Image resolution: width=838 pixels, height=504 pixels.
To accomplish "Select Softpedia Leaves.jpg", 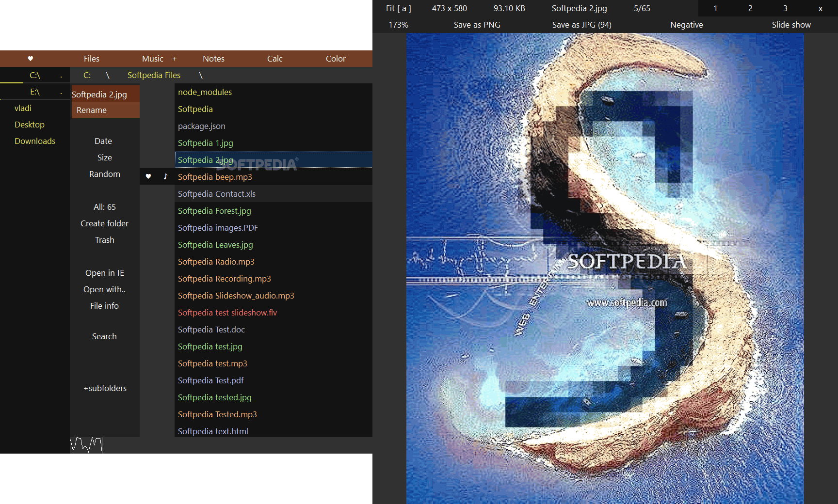I will point(273,245).
